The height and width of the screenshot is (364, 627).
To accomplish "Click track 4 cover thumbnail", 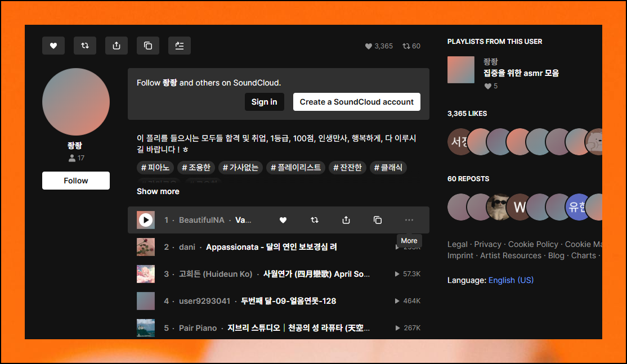I will 146,301.
